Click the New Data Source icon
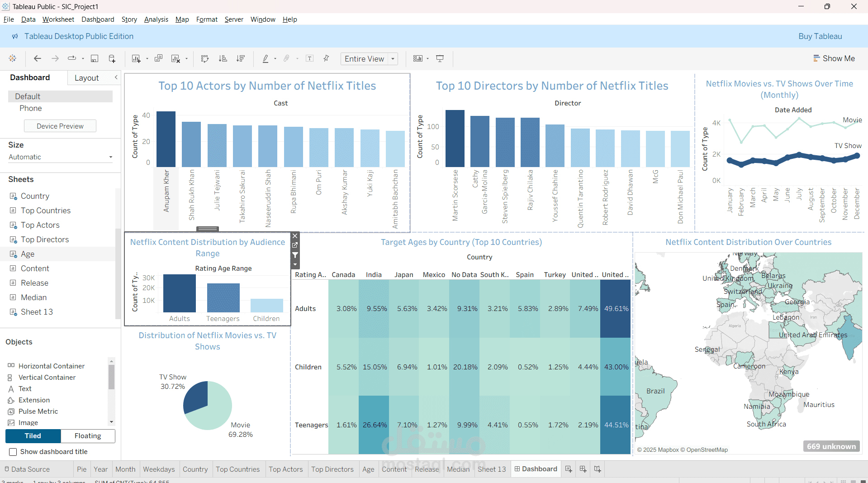Viewport: 868px width, 483px height. (x=112, y=58)
